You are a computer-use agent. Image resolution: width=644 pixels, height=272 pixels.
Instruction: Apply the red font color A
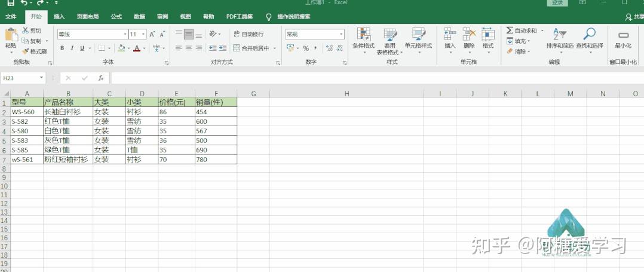(x=137, y=48)
